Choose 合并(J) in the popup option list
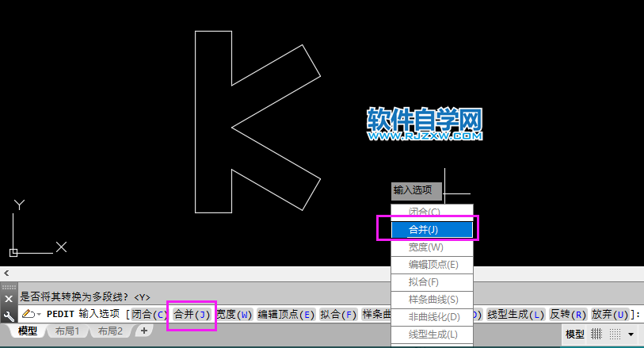 point(432,230)
